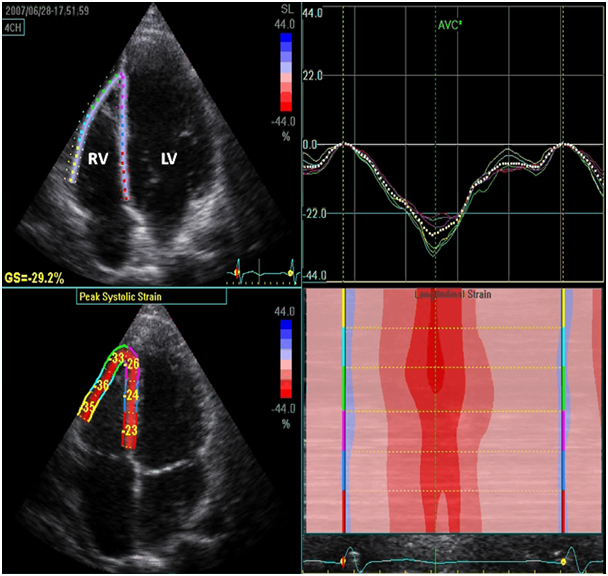Click the GS=-29.2% global strain readout
Viewport: 608px width, 576px height.
[41, 277]
